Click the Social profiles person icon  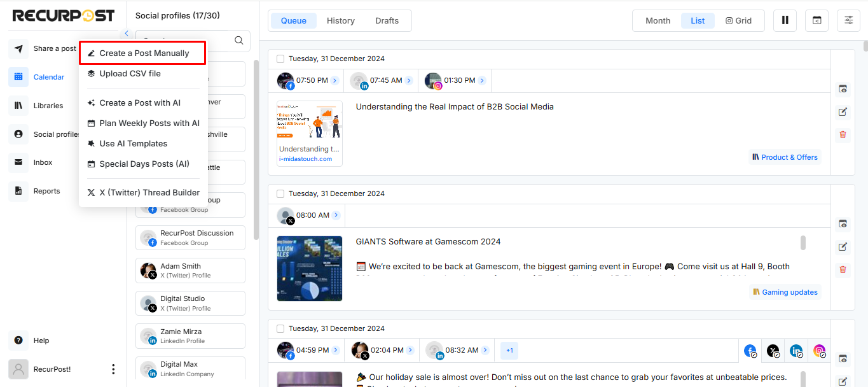[x=18, y=134]
